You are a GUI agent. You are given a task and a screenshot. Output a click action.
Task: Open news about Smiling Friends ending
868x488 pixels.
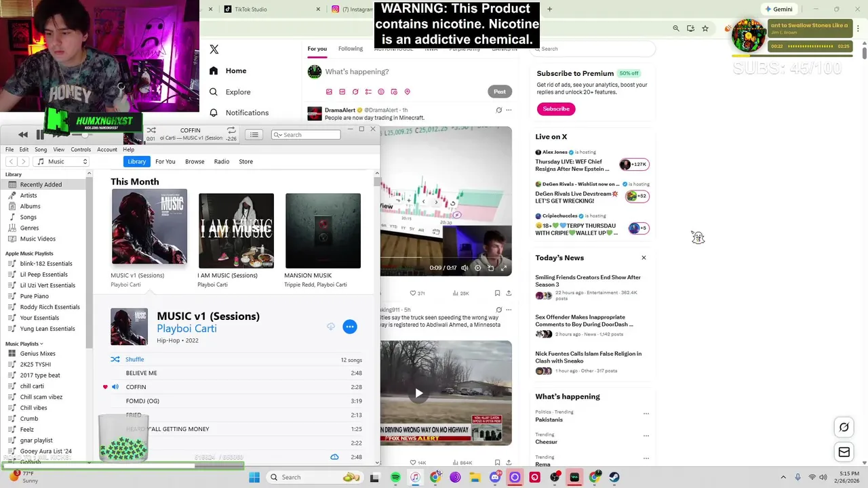click(x=588, y=281)
